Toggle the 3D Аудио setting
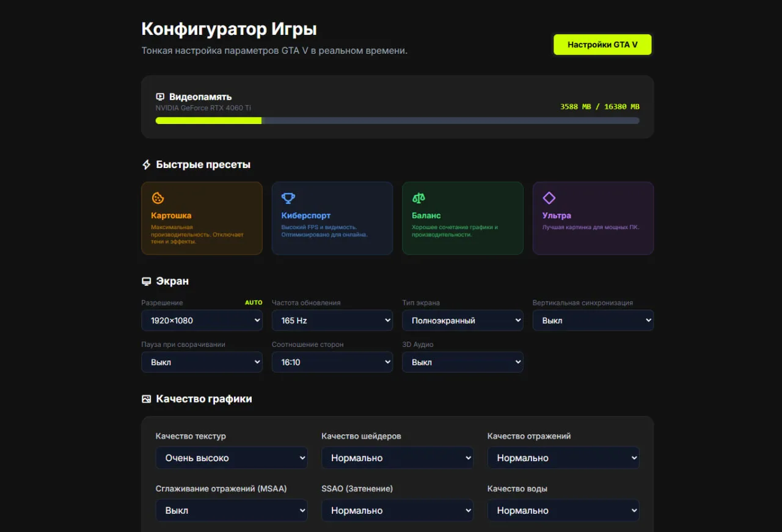 point(462,362)
